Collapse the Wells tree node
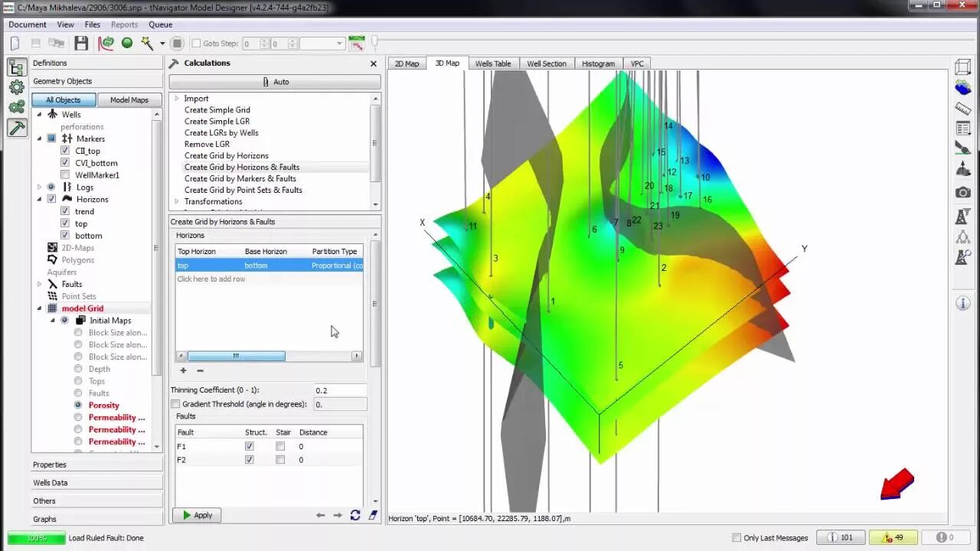This screenshot has height=551, width=980. point(40,115)
